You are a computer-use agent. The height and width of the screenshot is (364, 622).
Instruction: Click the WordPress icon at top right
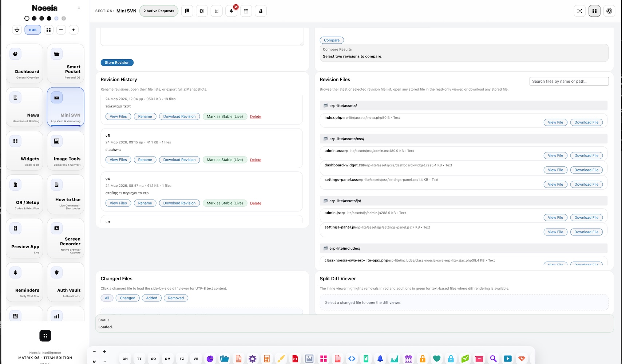(609, 11)
